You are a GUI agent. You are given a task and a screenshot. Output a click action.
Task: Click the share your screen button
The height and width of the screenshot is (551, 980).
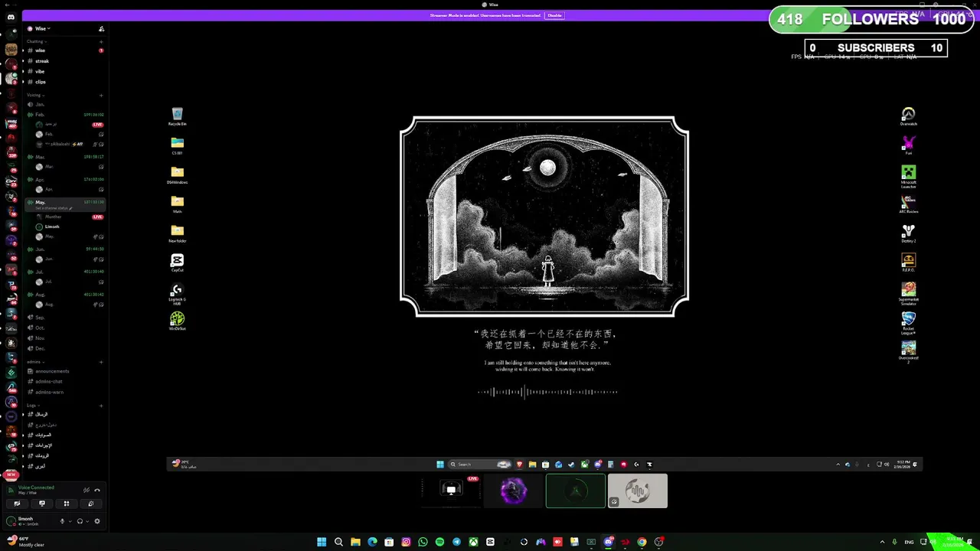click(42, 504)
